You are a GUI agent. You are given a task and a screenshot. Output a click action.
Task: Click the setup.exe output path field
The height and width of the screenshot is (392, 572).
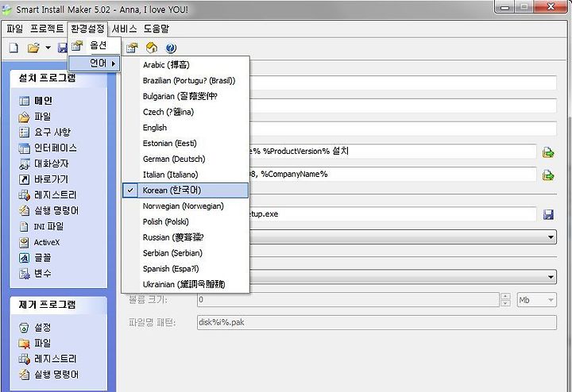[x=393, y=213]
